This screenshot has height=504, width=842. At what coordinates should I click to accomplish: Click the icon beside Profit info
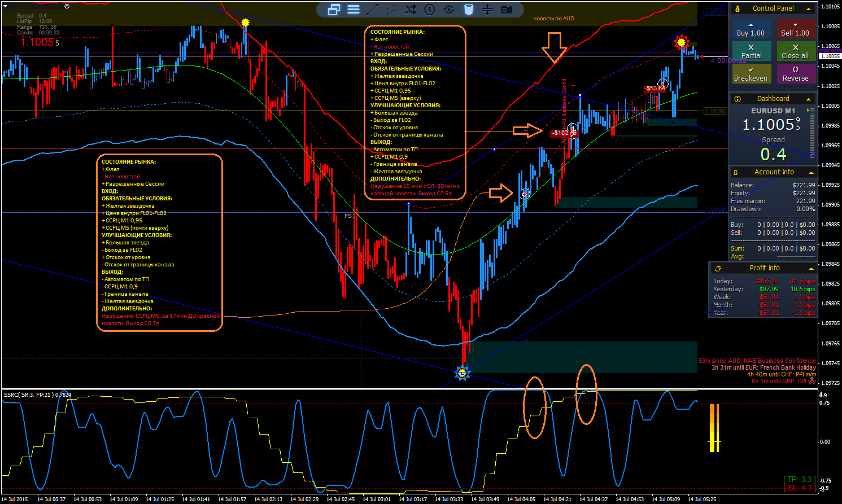pos(718,269)
